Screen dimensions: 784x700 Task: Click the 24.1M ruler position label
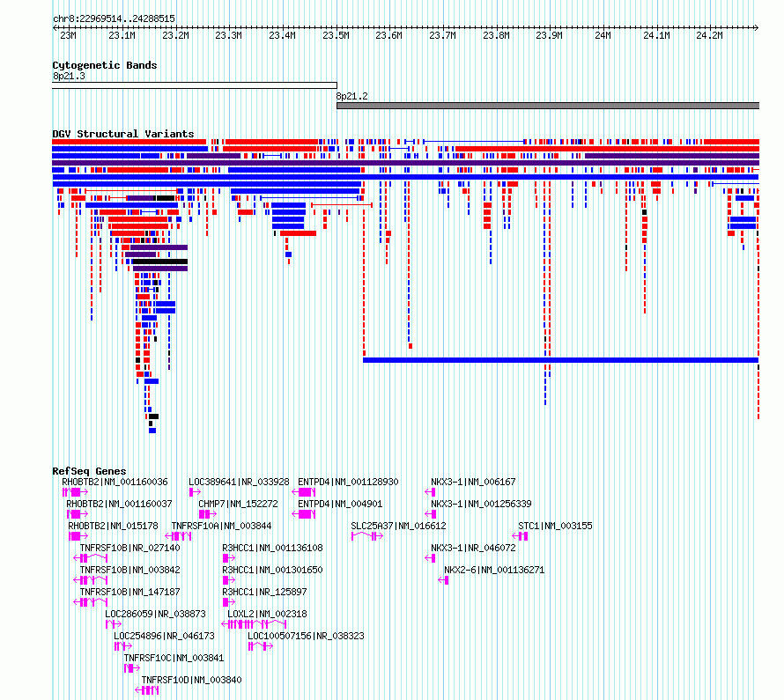656,35
